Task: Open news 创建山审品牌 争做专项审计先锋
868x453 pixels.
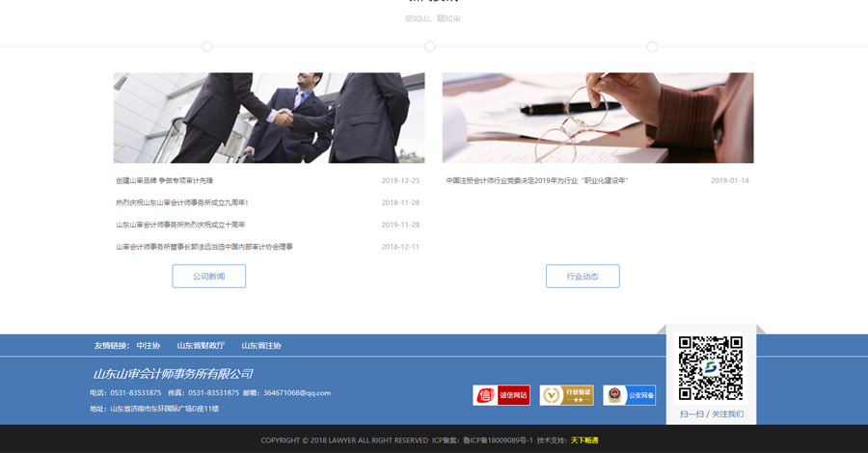Action: coord(164,180)
